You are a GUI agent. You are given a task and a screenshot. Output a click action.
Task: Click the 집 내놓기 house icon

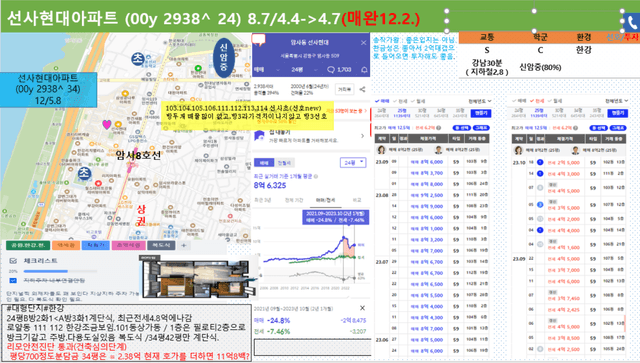[259, 136]
